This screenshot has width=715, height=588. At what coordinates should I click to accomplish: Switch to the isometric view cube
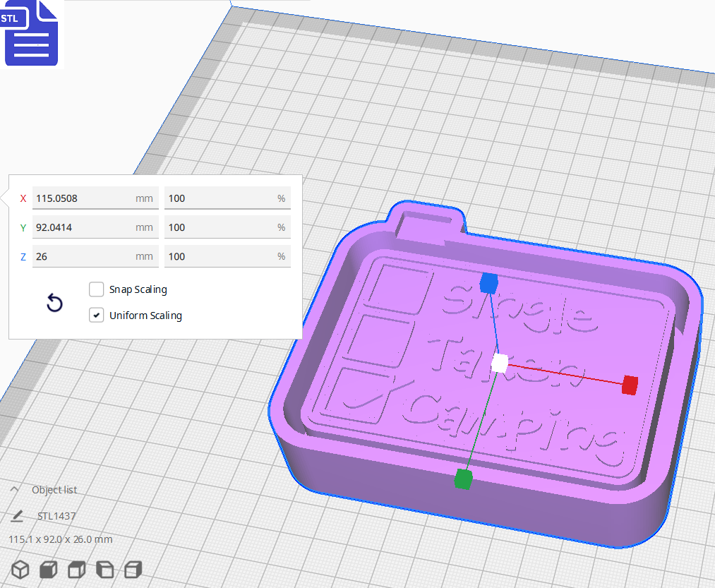coord(19,570)
